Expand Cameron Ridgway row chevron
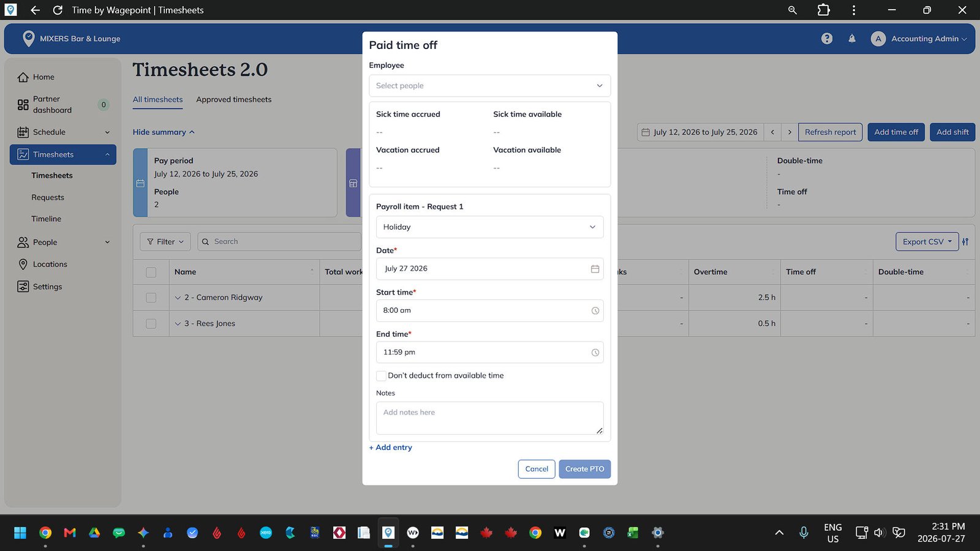The width and height of the screenshot is (980, 551). tap(178, 298)
